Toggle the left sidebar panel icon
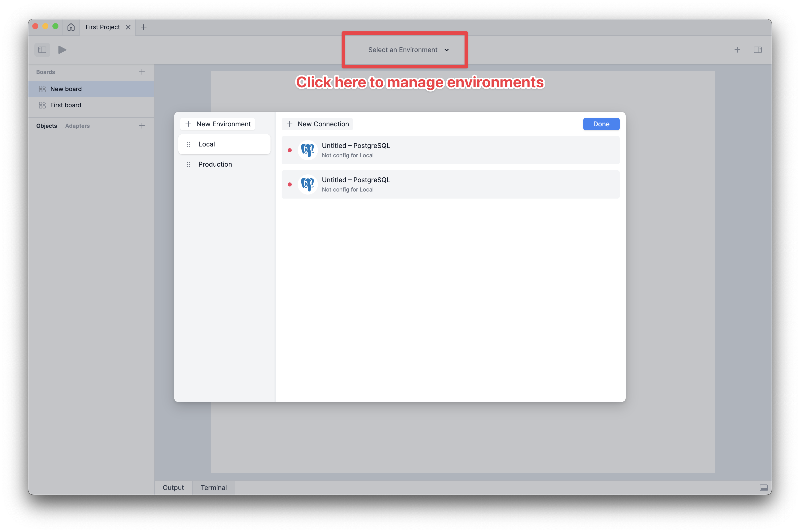Viewport: 800px width, 532px height. click(43, 50)
